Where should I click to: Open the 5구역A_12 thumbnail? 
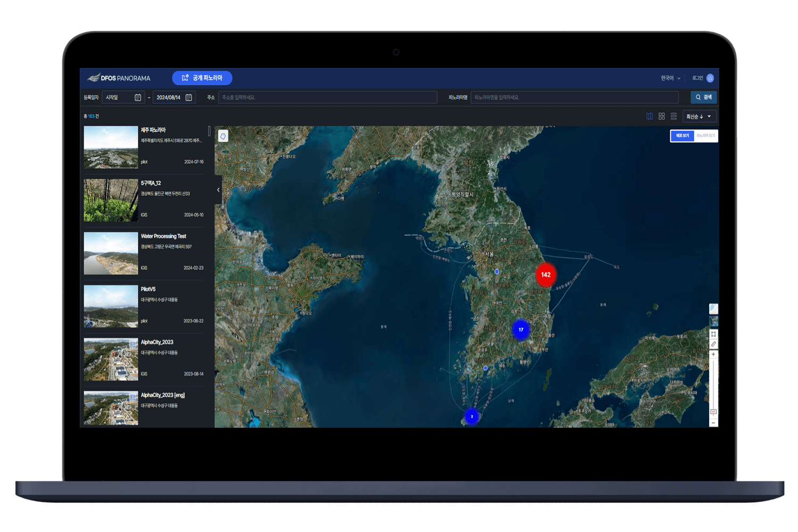111,200
